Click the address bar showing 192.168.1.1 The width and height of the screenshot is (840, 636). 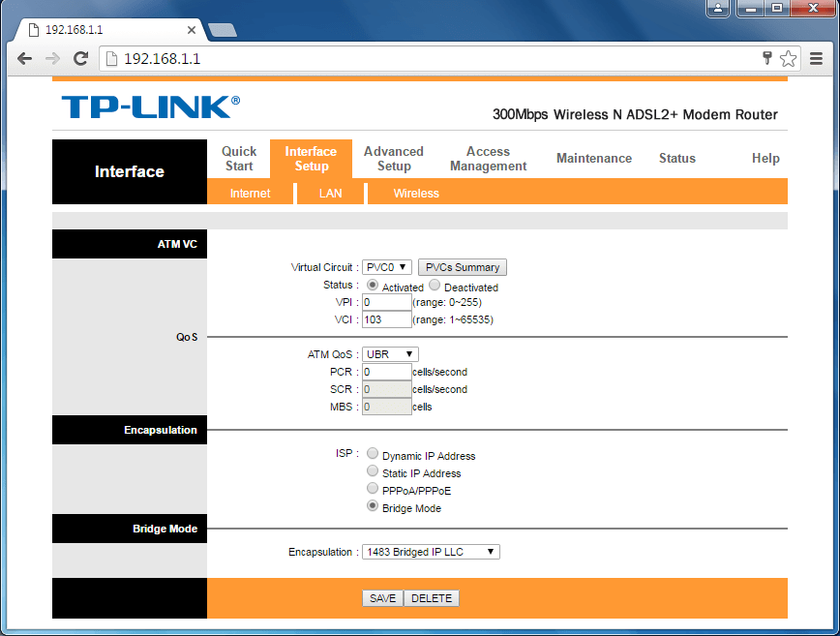[x=429, y=58]
